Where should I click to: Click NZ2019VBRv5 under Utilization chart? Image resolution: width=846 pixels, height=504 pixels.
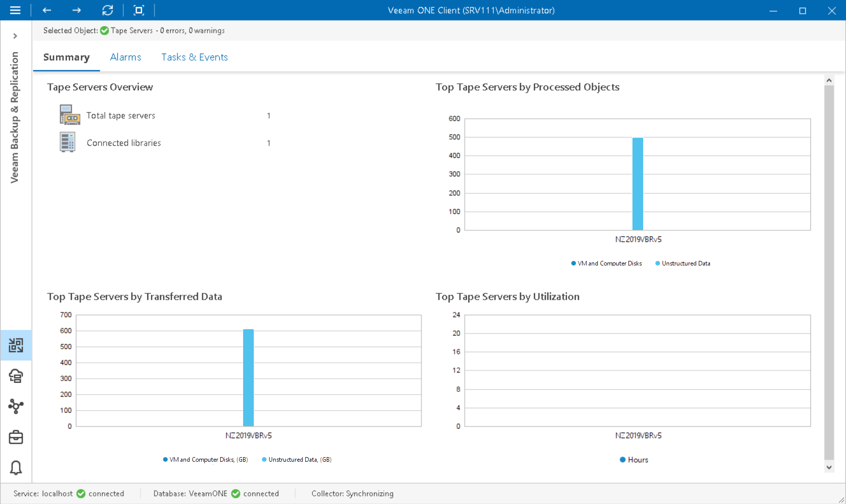click(x=638, y=436)
